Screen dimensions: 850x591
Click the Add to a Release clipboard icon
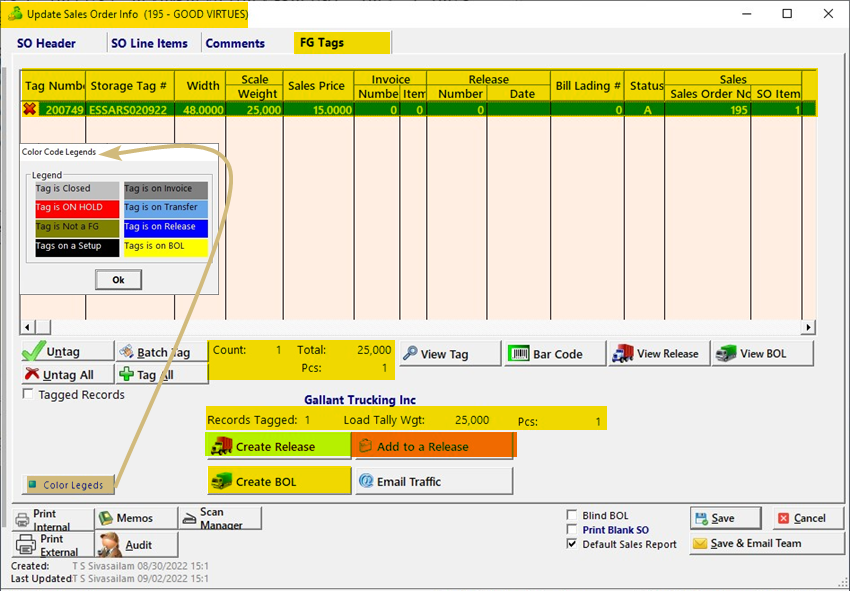click(365, 446)
